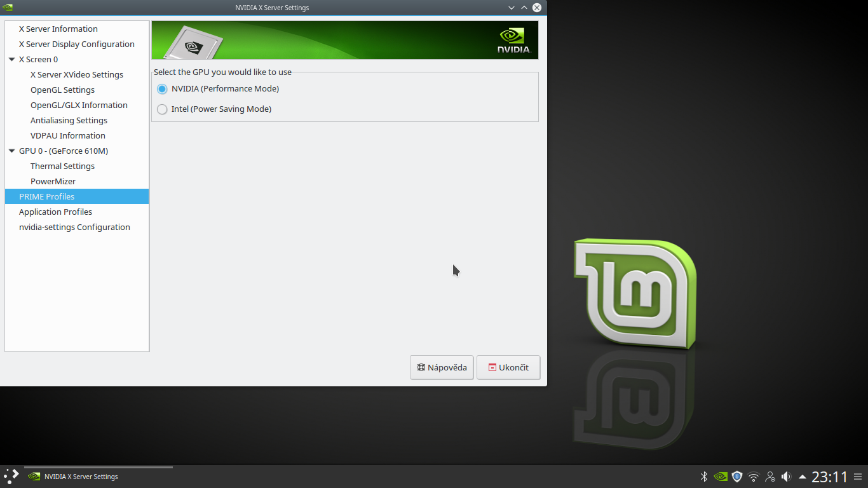Open the application launcher in the panel
The image size is (868, 488).
[x=11, y=476]
